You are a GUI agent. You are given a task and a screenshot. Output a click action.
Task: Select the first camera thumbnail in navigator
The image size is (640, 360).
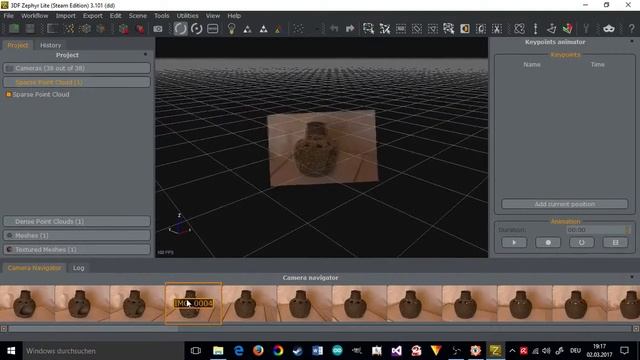pyautogui.click(x=27, y=303)
